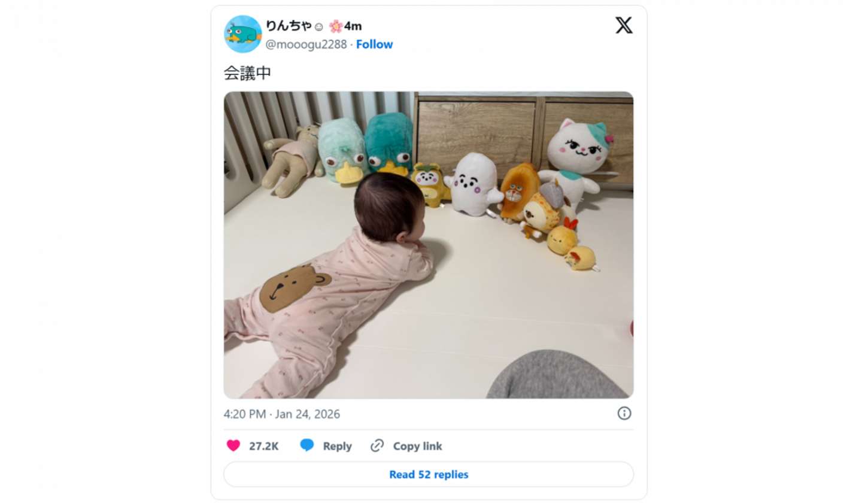Click the 会議中 tweet text
The image size is (862, 504).
click(x=247, y=73)
